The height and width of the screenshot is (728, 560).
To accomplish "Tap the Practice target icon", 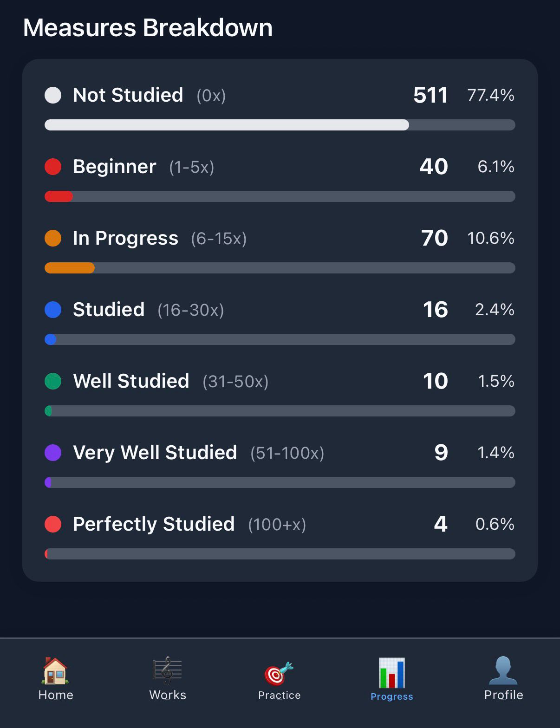I will coord(279,674).
